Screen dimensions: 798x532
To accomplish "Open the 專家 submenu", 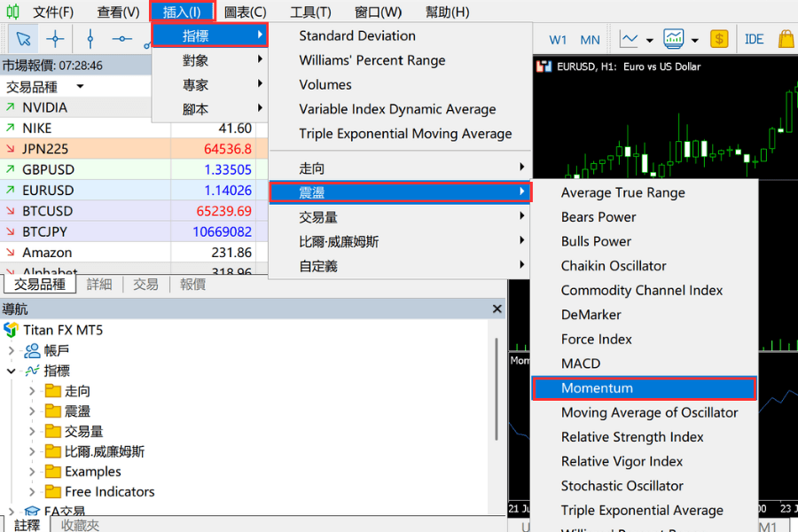I will point(209,85).
